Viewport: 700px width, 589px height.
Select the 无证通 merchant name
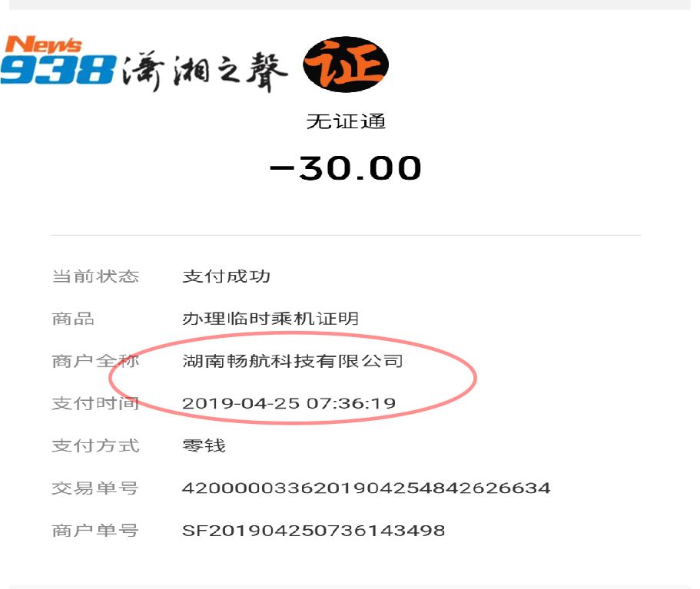coord(346,122)
